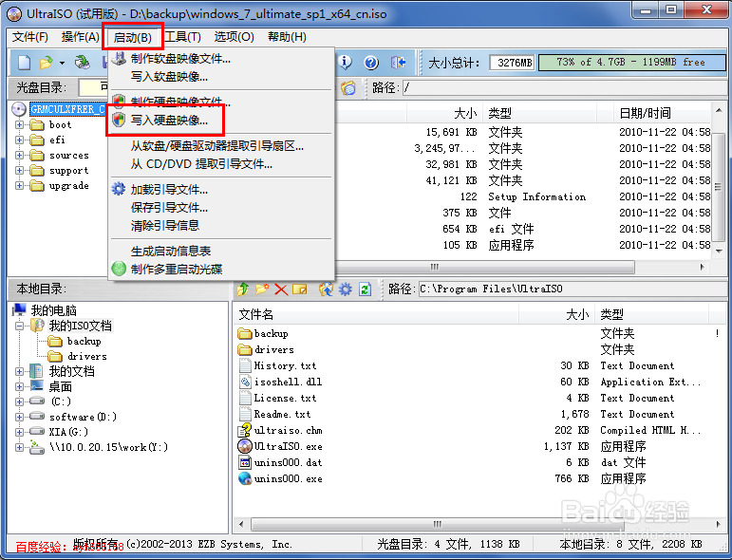Click the blue gear settings icon in local toolbar

click(345, 289)
